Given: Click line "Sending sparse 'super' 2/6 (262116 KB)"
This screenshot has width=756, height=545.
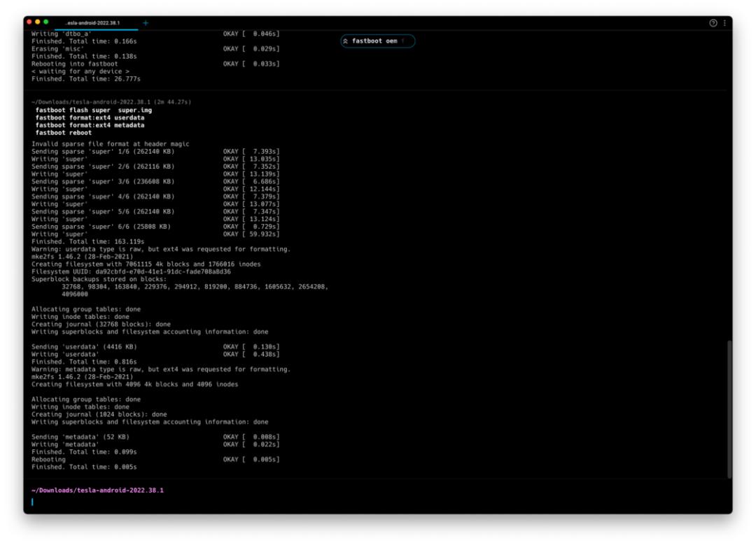Looking at the screenshot, I should pyautogui.click(x=103, y=167).
